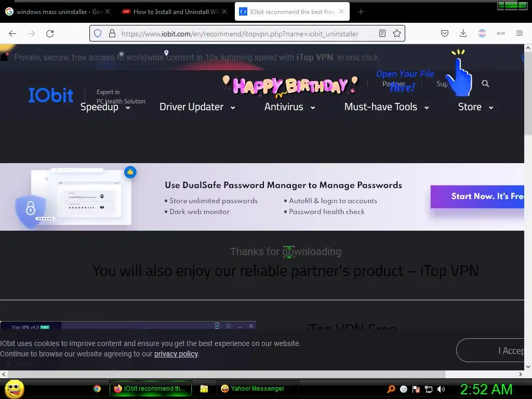532x399 pixels.
Task: Go forward with the forward arrow
Action: [31, 34]
